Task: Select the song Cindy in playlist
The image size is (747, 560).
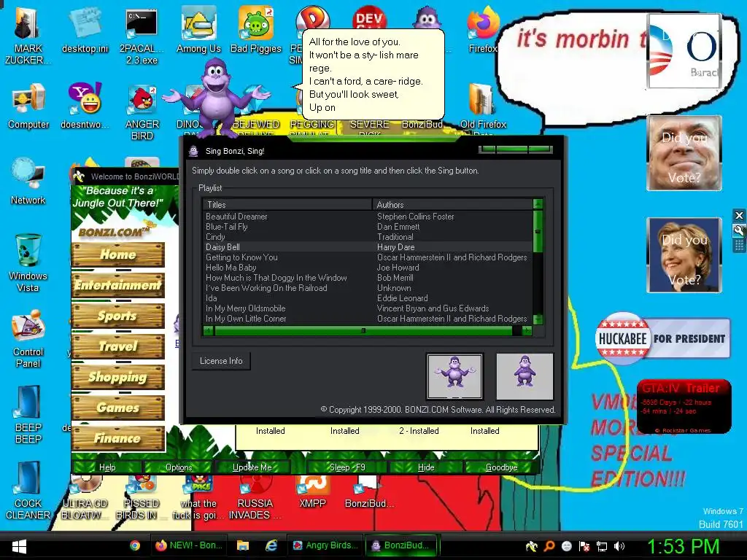Action: (x=368, y=237)
